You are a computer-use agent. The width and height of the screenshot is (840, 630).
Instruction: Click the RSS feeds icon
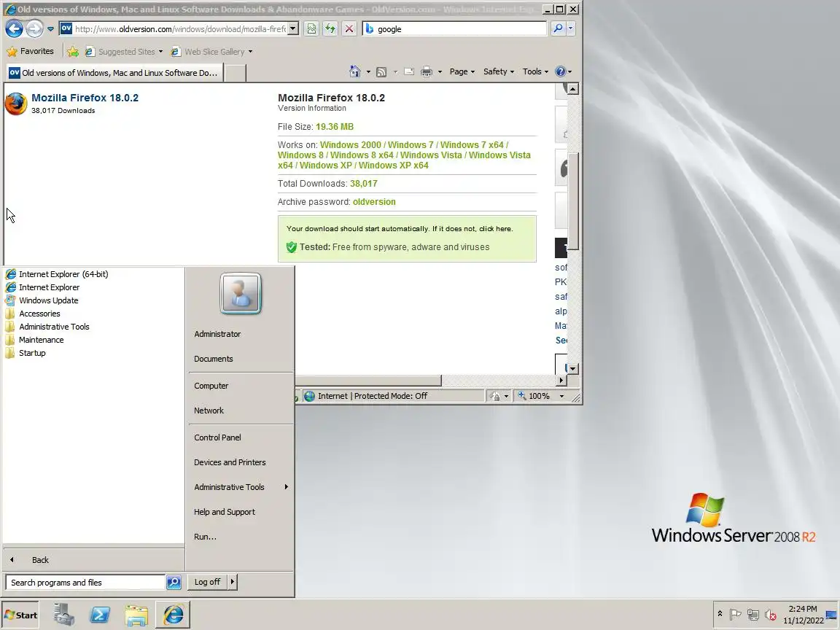coord(381,71)
